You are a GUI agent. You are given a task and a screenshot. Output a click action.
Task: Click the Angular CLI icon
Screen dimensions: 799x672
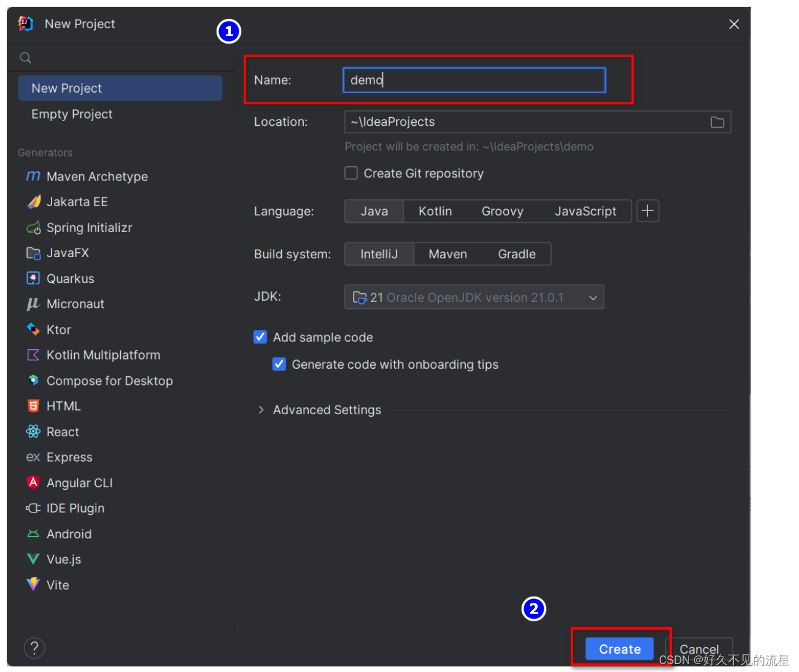pyautogui.click(x=33, y=482)
